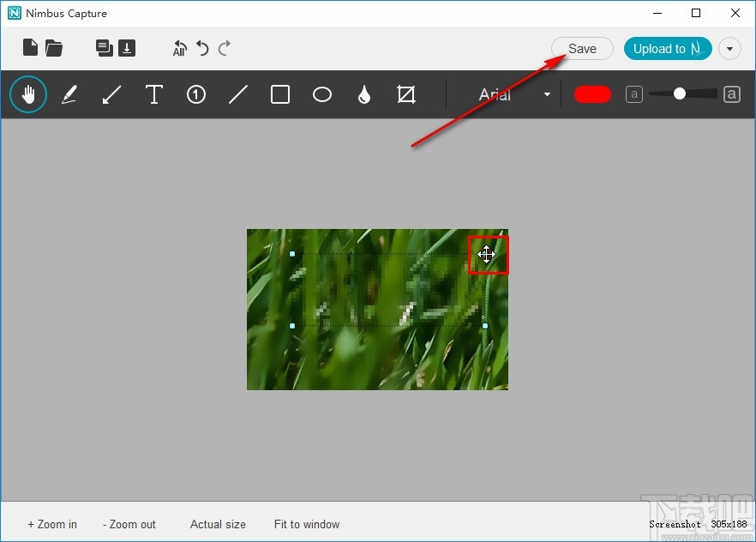Click the bottom-left handle of blur selection
756x542 pixels.
(x=292, y=326)
